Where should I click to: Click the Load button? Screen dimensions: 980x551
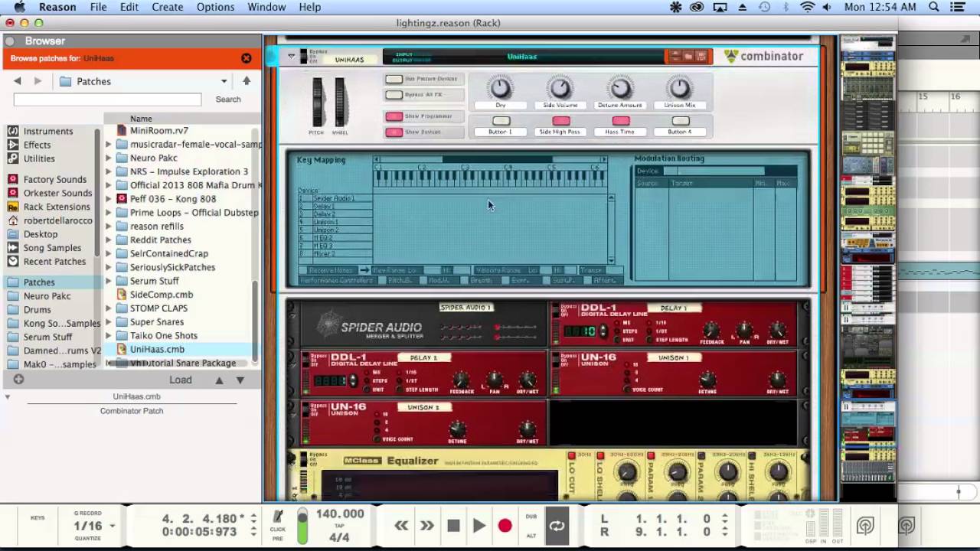[181, 380]
